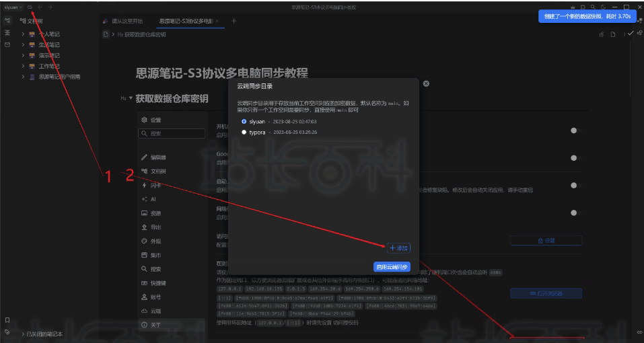Click the breadcrumb chevron before H2
This screenshot has width=644, height=343.
click(x=113, y=35)
